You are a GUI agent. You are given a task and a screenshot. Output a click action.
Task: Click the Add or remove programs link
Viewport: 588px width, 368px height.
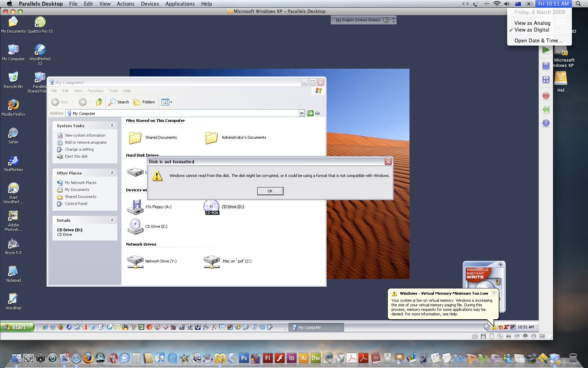coord(85,142)
